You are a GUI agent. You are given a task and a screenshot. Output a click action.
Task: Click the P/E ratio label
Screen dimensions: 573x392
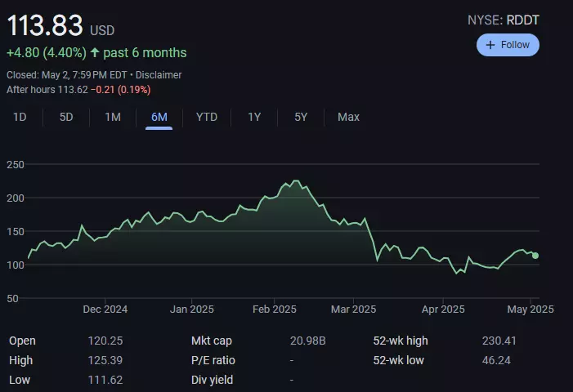pos(213,361)
